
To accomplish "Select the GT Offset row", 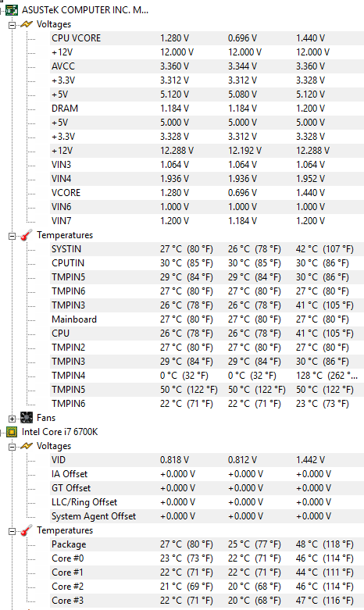I will (205, 488).
